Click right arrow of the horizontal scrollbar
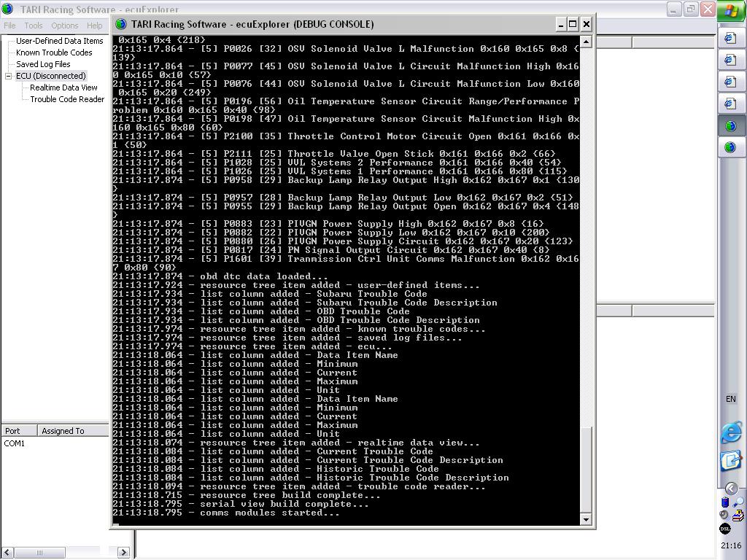This screenshot has width=747, height=560. point(123,553)
